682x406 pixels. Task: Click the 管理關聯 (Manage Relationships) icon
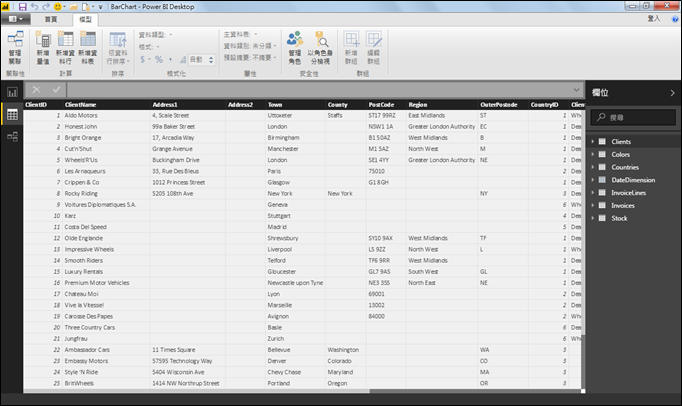pos(15,45)
